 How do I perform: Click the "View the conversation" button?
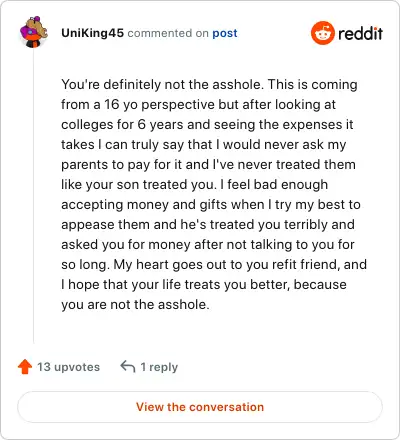(x=200, y=407)
